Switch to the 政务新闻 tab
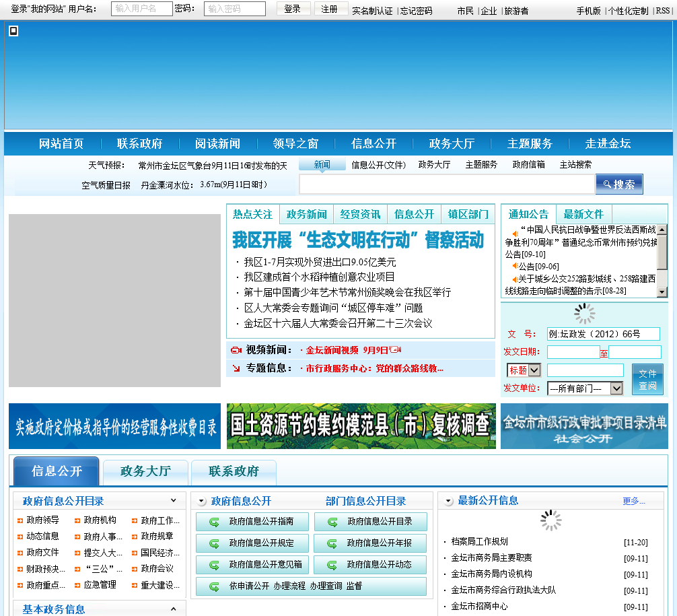677x616 pixels. click(306, 214)
